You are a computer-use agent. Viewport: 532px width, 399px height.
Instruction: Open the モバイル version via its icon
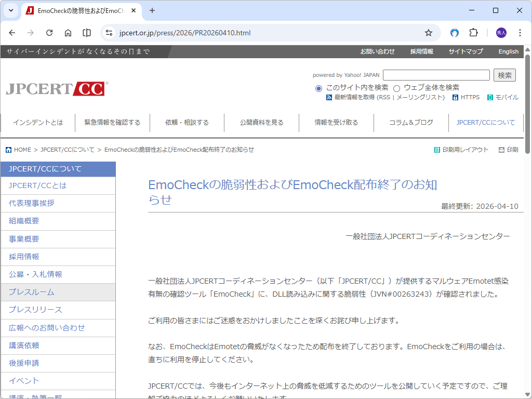tap(489, 97)
